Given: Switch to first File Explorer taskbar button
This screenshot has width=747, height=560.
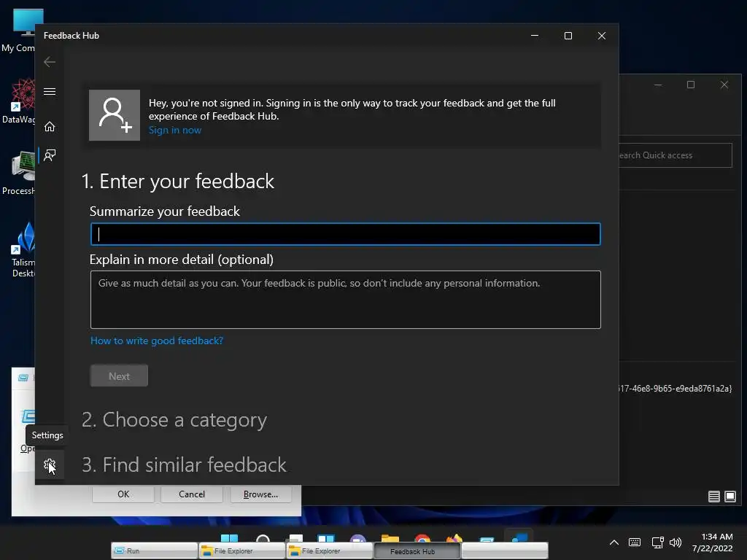Looking at the screenshot, I should (x=241, y=551).
